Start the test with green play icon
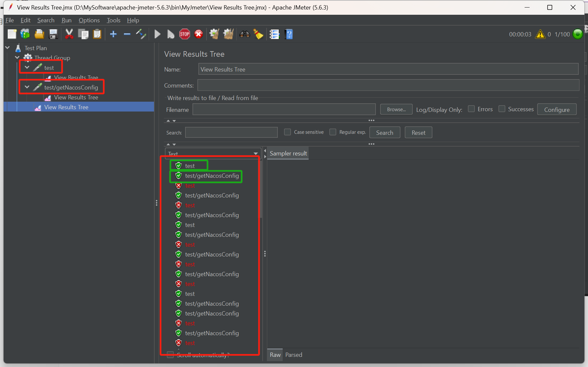Image resolution: width=588 pixels, height=367 pixels. pyautogui.click(x=157, y=34)
